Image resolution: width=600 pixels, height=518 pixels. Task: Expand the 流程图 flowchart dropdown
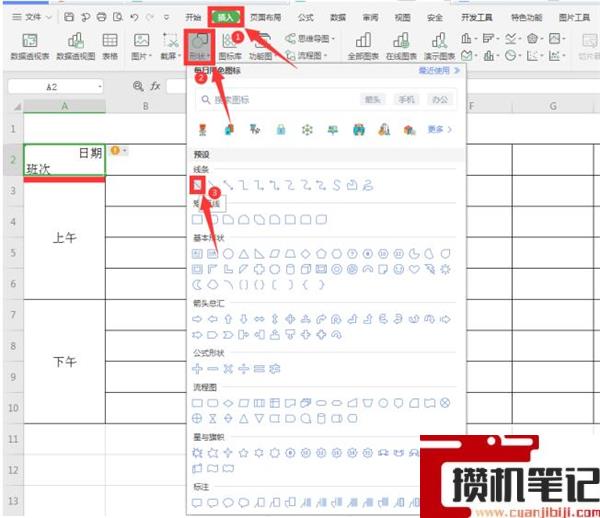coord(307,56)
